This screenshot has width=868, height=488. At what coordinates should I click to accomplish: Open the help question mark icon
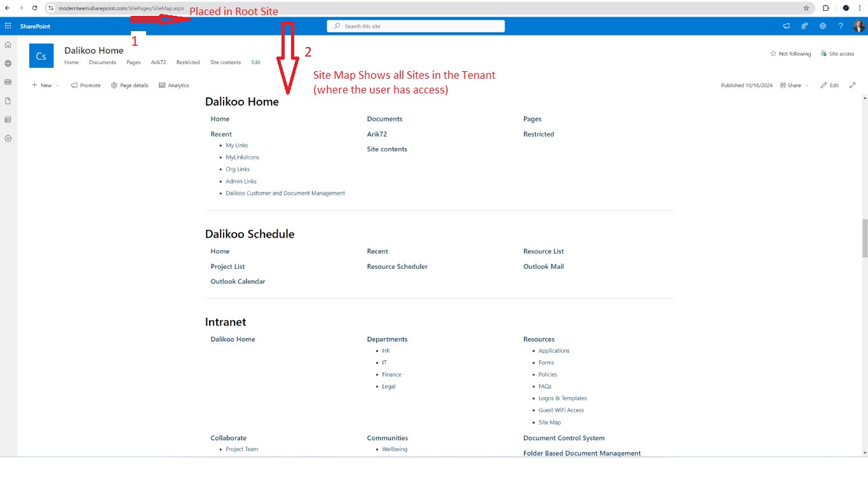pyautogui.click(x=841, y=26)
